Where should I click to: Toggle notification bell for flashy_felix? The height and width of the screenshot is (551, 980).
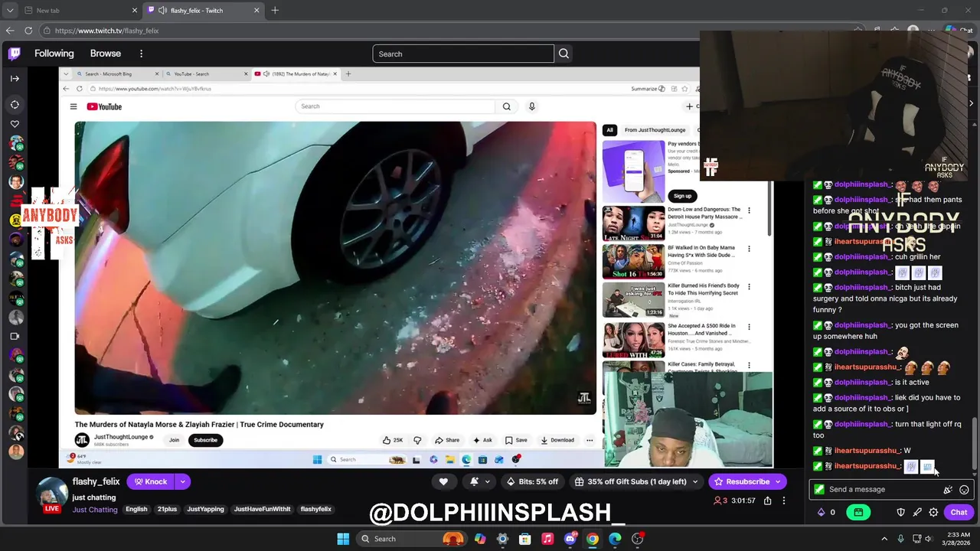474,481
